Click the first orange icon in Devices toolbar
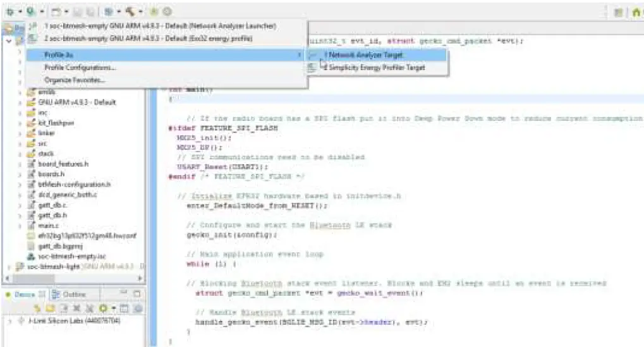 pyautogui.click(x=37, y=308)
